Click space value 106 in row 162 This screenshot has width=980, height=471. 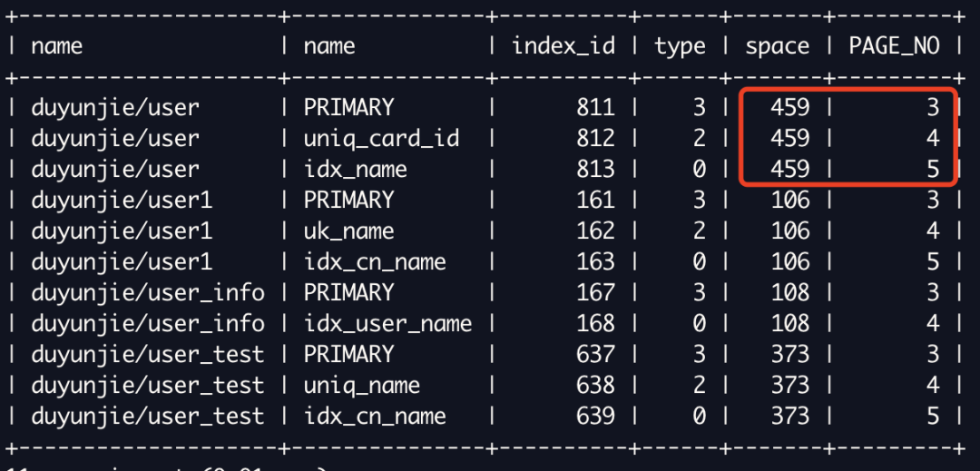(x=790, y=231)
